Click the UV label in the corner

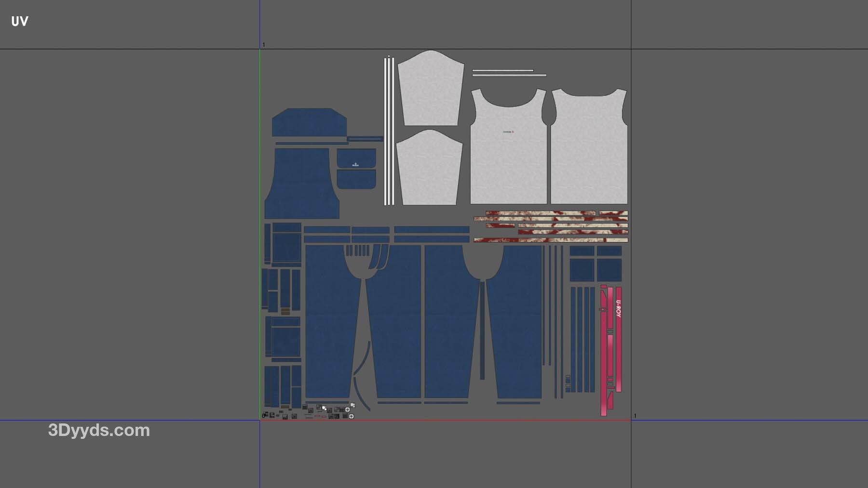pos(20,21)
